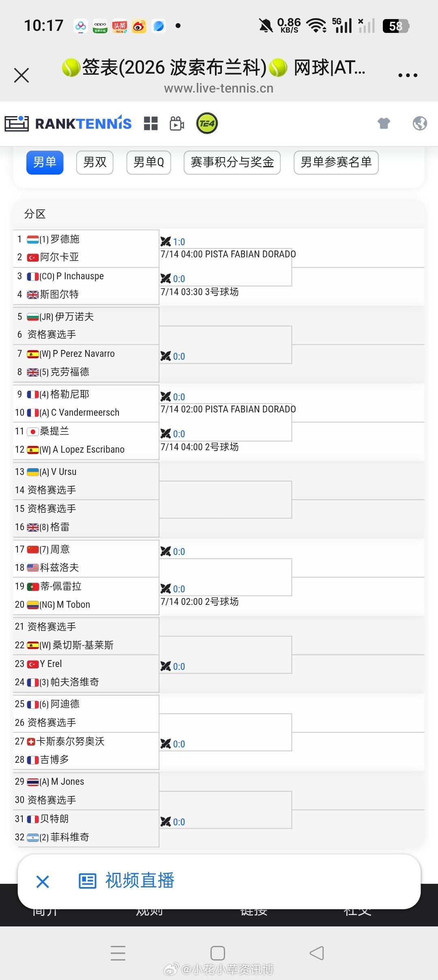The image size is (438, 980).
Task: Switch to the 男单Q tab
Action: coord(149,162)
